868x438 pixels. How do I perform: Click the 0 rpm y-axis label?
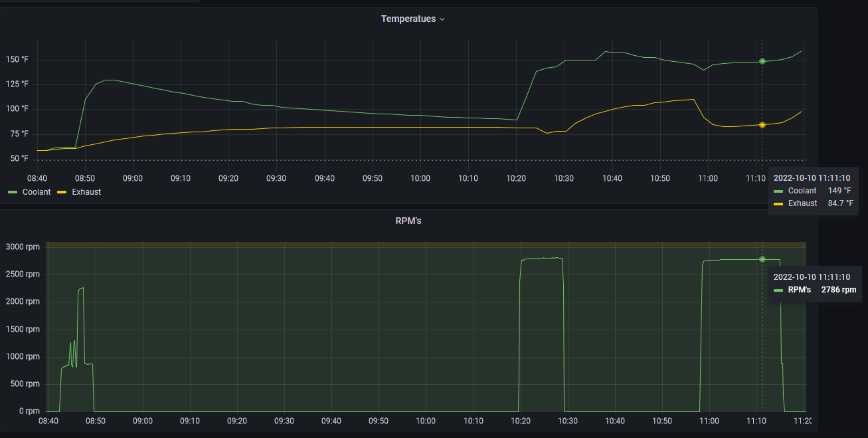pos(29,411)
